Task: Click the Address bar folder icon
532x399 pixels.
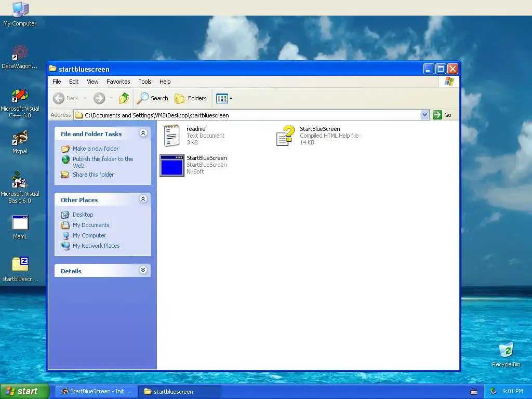Action: pyautogui.click(x=79, y=115)
